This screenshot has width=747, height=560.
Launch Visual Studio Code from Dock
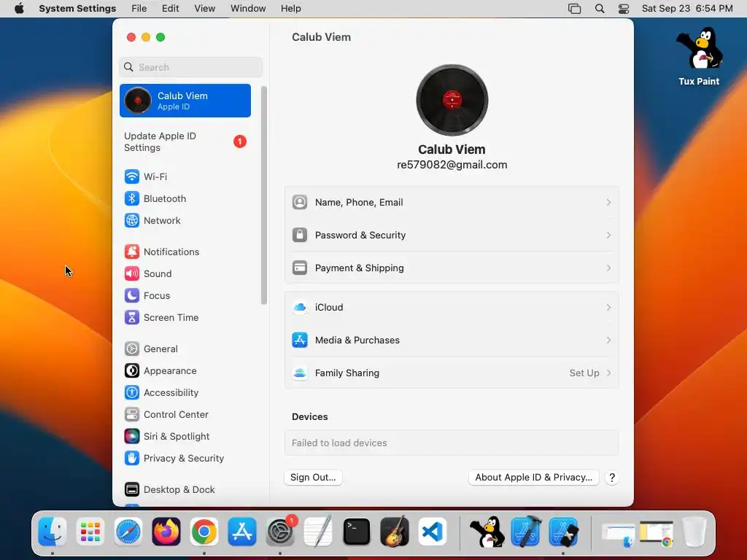pyautogui.click(x=433, y=532)
